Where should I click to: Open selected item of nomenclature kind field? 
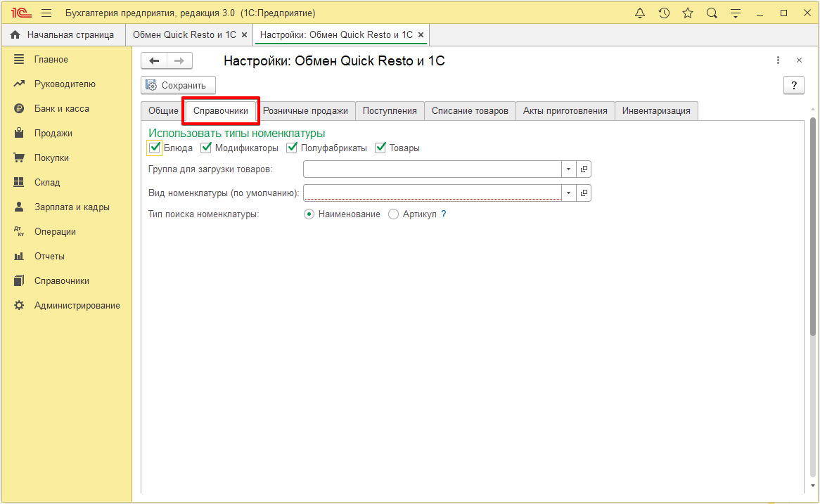[x=584, y=193]
